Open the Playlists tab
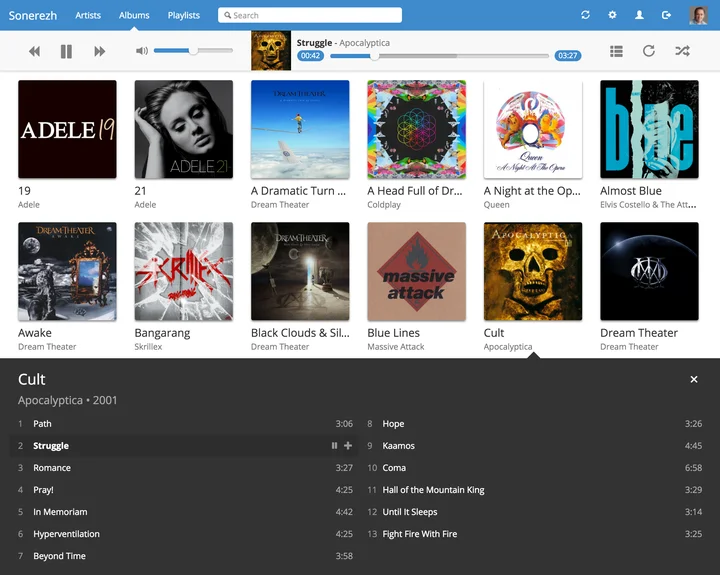The width and height of the screenshot is (720, 575). tap(183, 15)
